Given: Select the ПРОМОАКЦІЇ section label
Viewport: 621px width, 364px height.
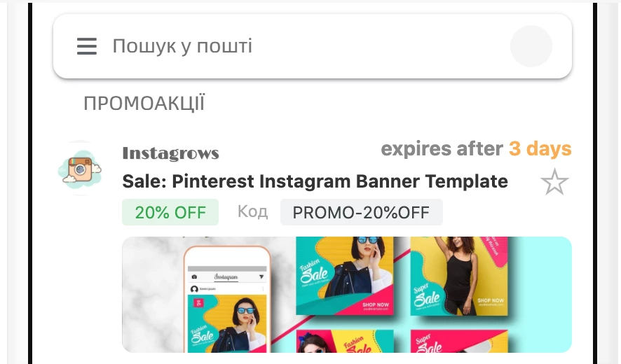Looking at the screenshot, I should pos(144,104).
